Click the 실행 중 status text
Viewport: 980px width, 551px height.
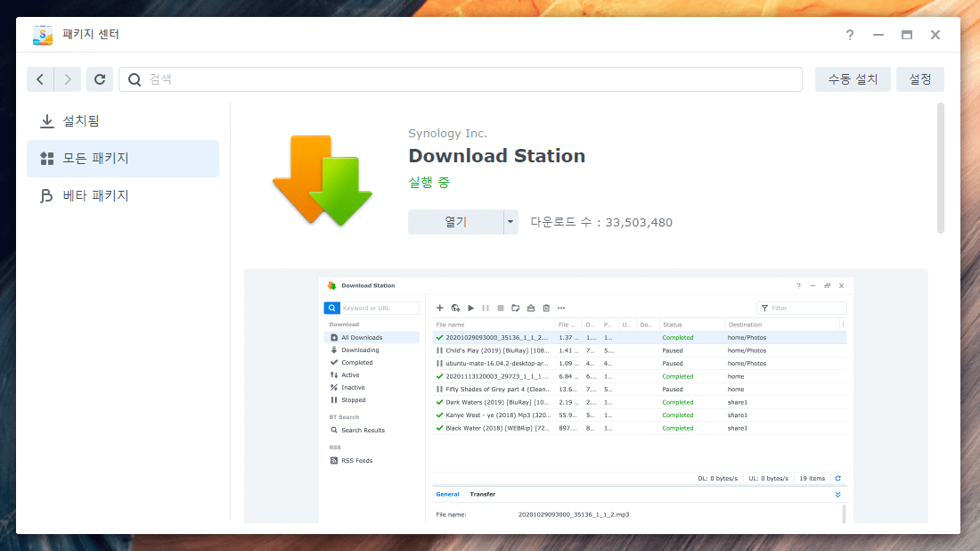[x=429, y=183]
